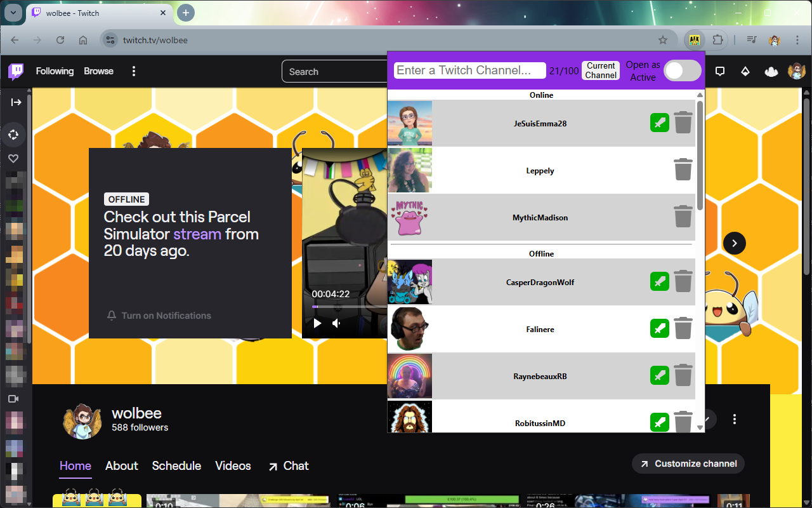Open the Twitch whispers icon
Screen dimensions: 812x508
[720, 72]
